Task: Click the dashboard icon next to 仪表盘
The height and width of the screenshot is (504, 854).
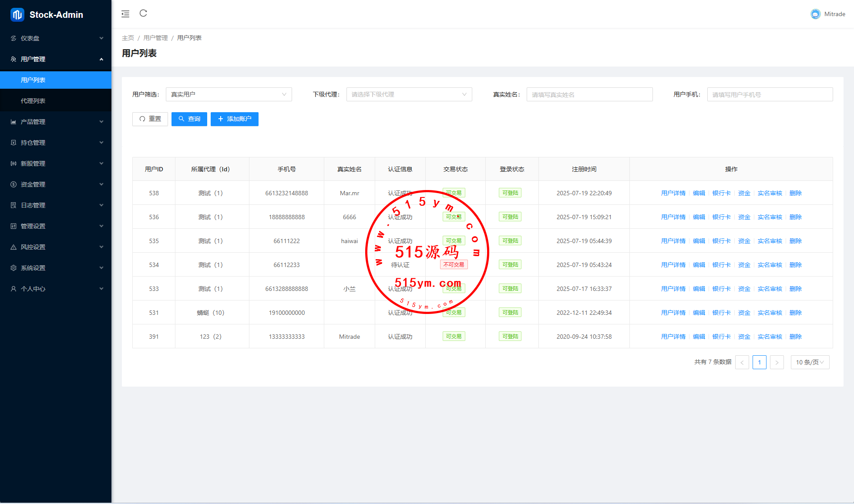Action: 13,38
